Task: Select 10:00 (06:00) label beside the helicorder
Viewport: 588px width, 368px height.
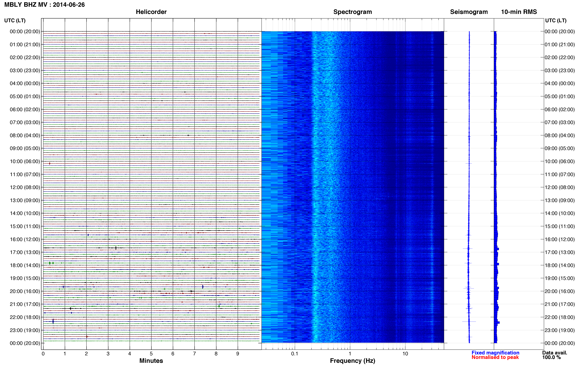Action: 25,161
